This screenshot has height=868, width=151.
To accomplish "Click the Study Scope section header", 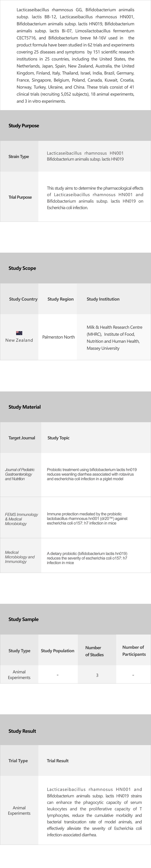I will point(22,268).
